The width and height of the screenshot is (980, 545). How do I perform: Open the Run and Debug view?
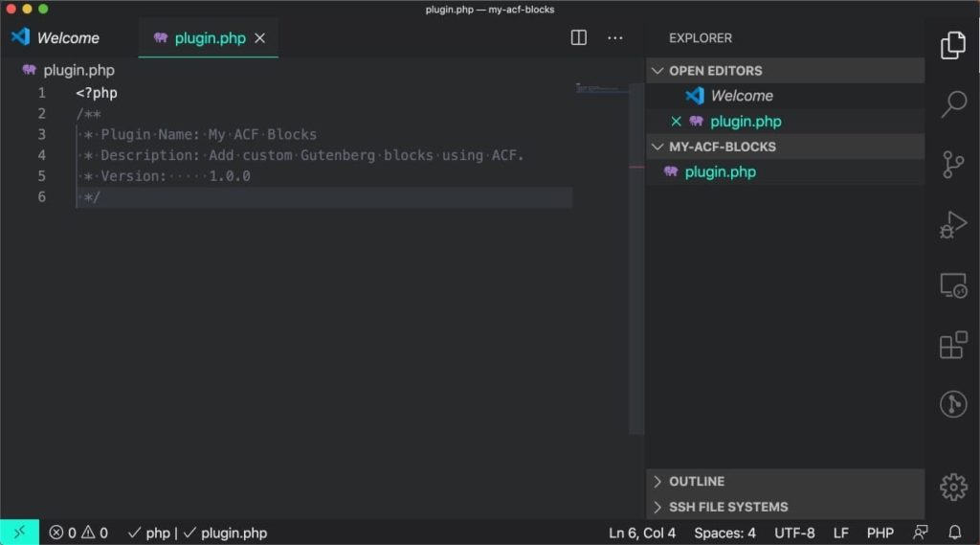tap(953, 225)
